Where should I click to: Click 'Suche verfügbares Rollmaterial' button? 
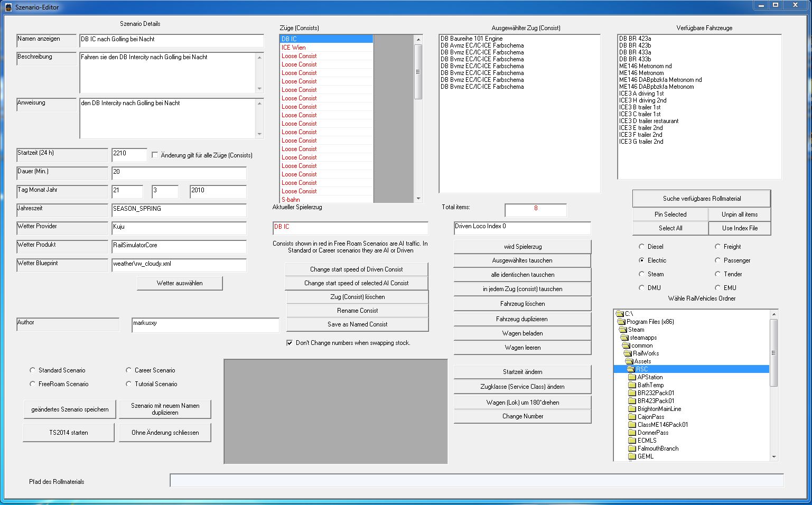(x=701, y=199)
